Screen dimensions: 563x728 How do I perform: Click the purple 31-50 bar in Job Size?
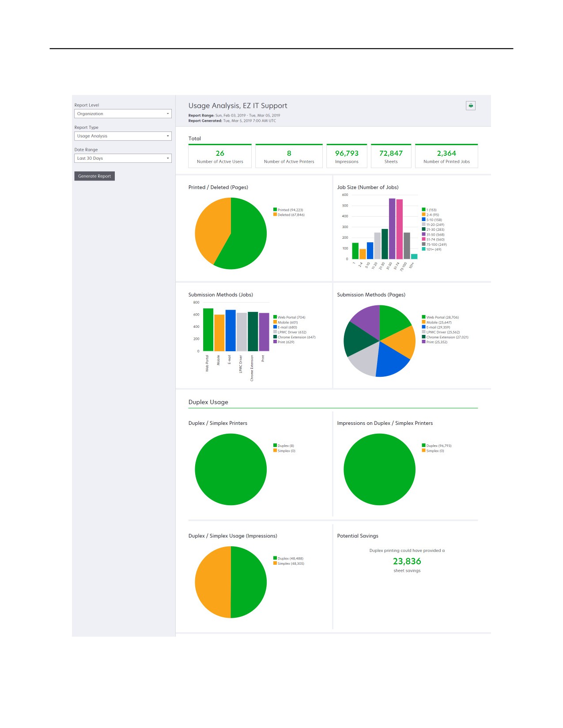pyautogui.click(x=392, y=229)
